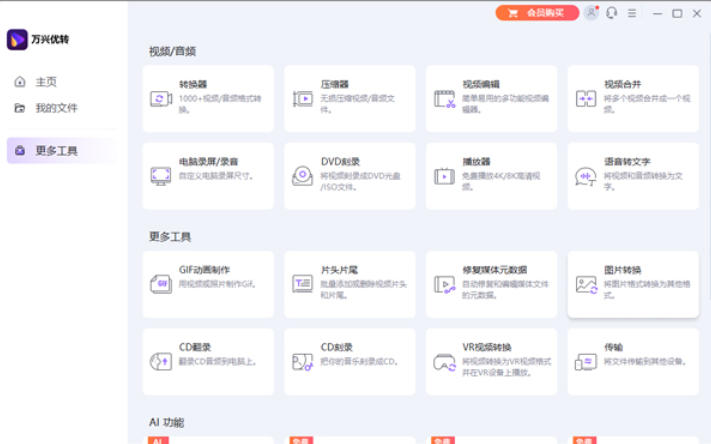
Task: Open the hamburger menu icon
Action: click(x=632, y=13)
